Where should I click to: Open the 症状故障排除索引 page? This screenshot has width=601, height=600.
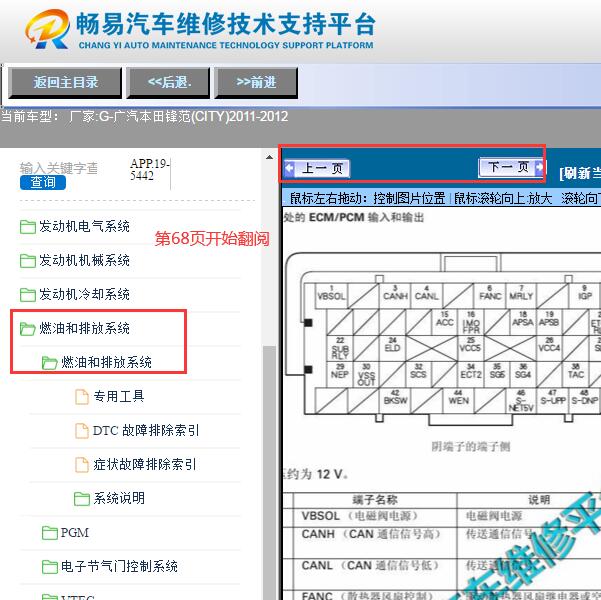point(145,464)
